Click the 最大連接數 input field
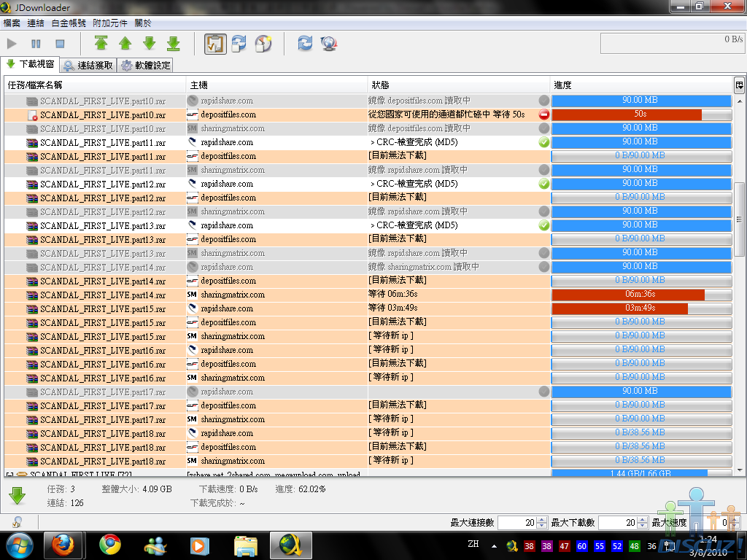 (517, 522)
